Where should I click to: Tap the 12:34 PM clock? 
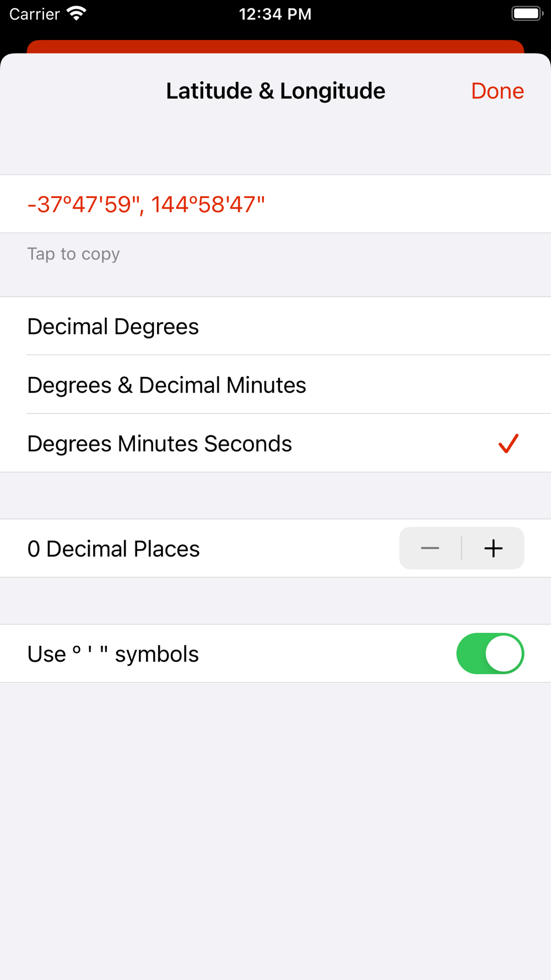coord(275,14)
